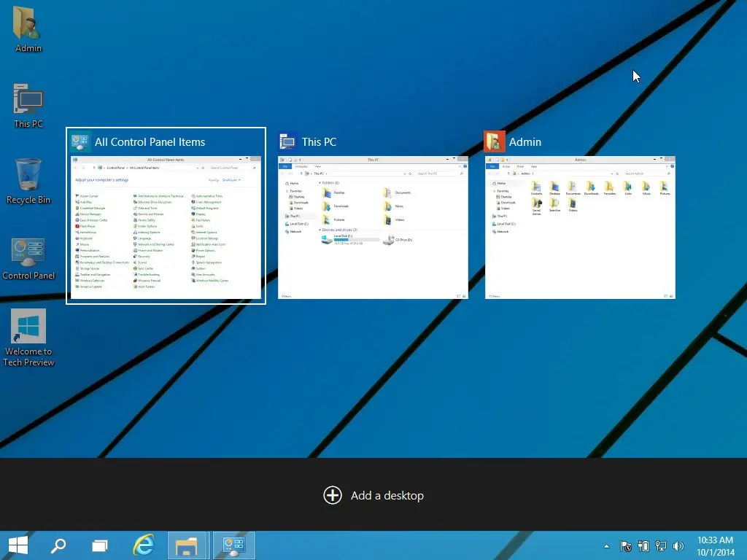This screenshot has height=560, width=747.
Task: Open the Admin folder desktop icon
Action: coord(28,28)
